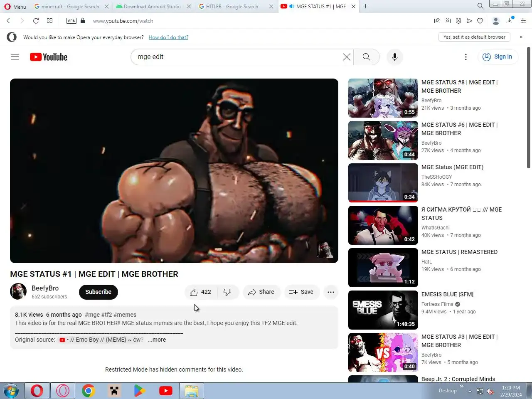Open the YouTube hamburger guide menu

click(x=15, y=57)
